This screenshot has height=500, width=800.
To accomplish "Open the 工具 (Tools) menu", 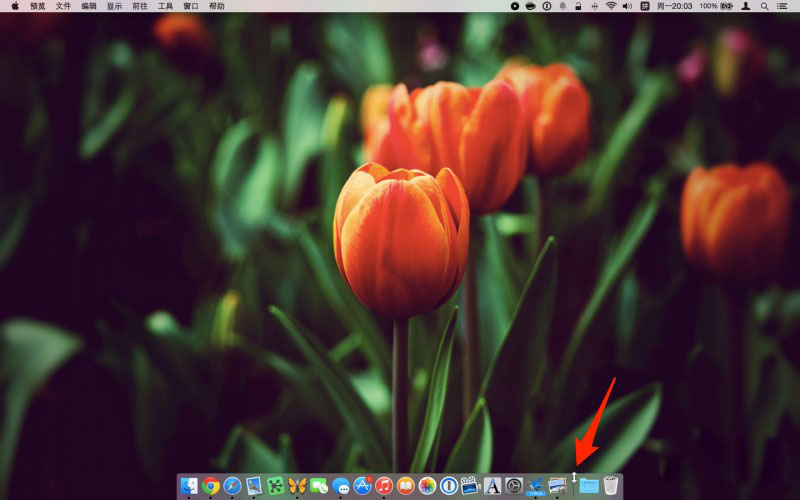I will point(165,6).
